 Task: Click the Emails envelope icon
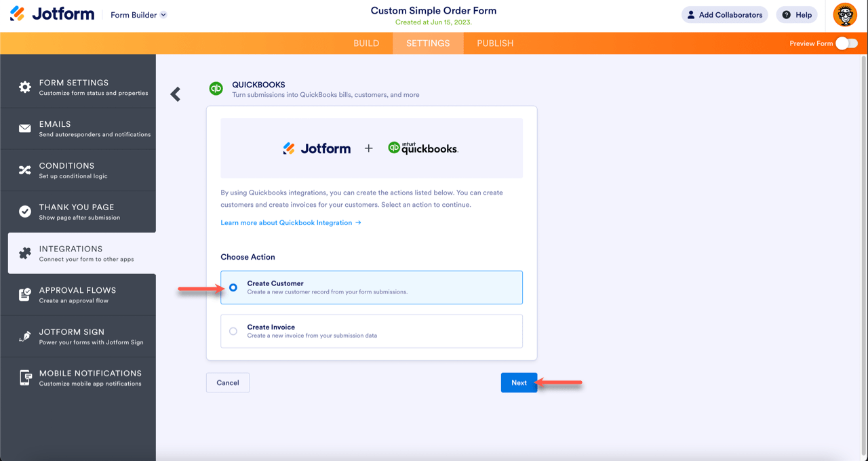pyautogui.click(x=25, y=129)
